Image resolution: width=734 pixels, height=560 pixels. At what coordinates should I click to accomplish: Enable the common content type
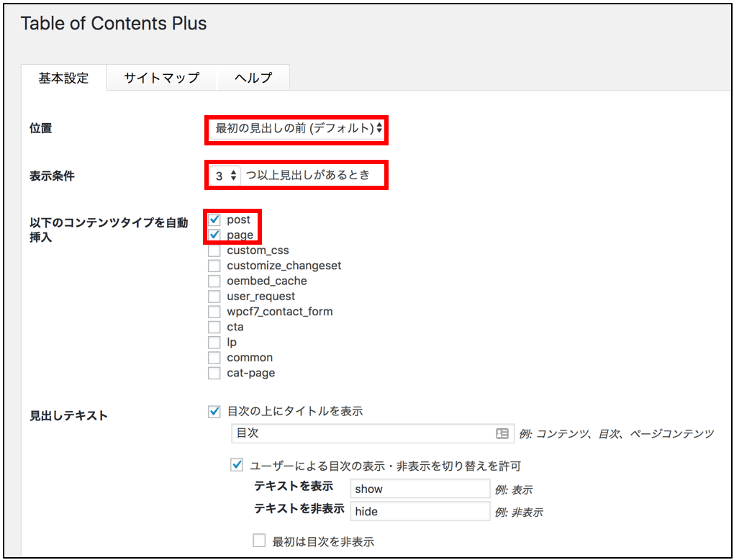click(214, 358)
